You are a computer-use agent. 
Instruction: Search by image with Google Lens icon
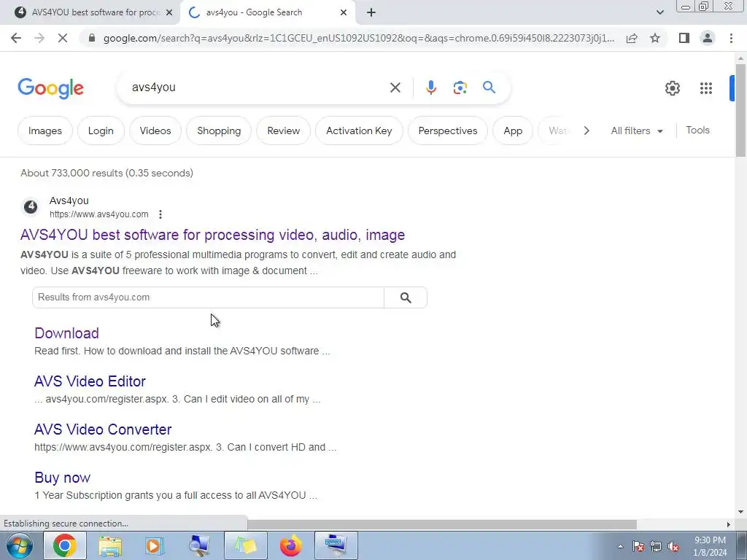(x=460, y=87)
